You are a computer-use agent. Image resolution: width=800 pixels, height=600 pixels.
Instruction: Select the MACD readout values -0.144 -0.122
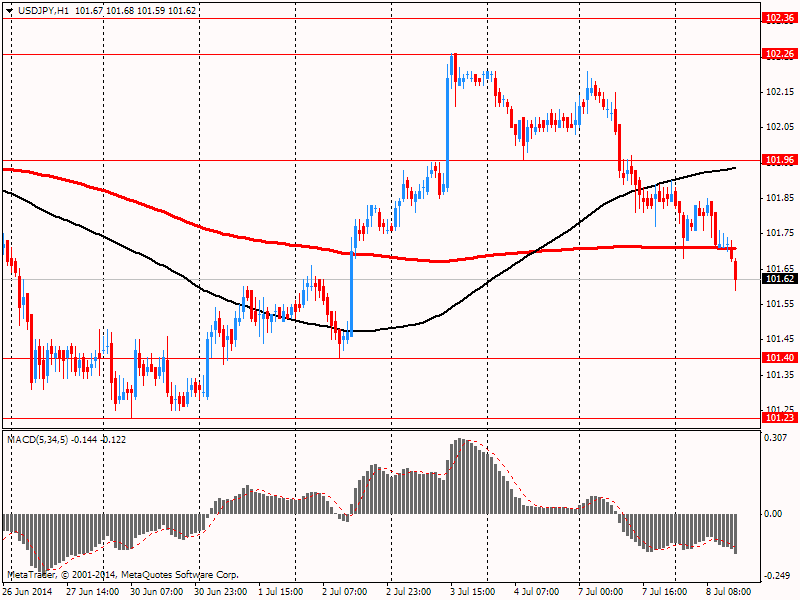(98, 439)
